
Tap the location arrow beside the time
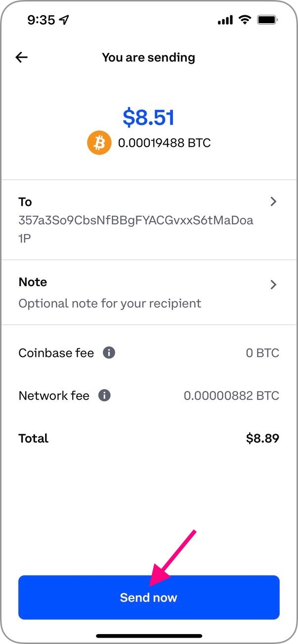64,20
